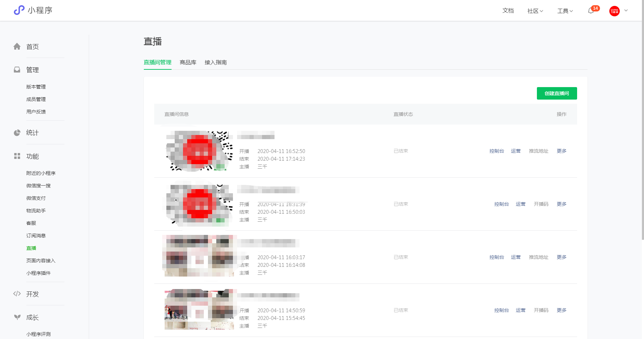Image resolution: width=644 pixels, height=339 pixels.
Task: Click the 功能 grid icon
Action: click(x=17, y=156)
